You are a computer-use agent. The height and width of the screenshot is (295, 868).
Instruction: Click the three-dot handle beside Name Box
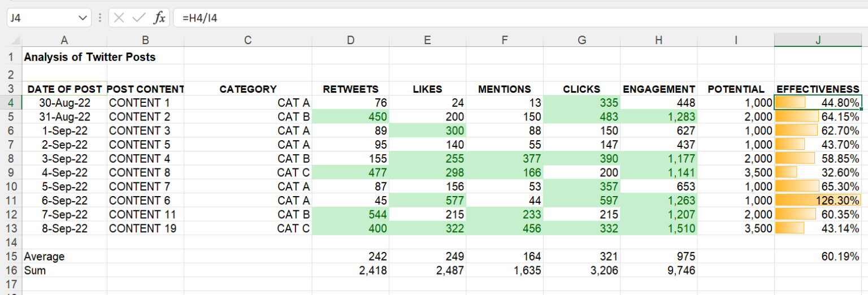point(100,18)
